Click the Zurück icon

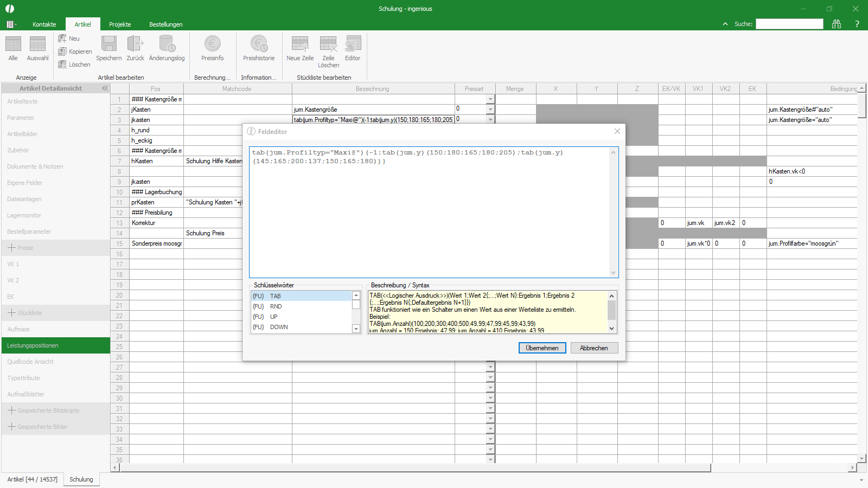coord(135,44)
